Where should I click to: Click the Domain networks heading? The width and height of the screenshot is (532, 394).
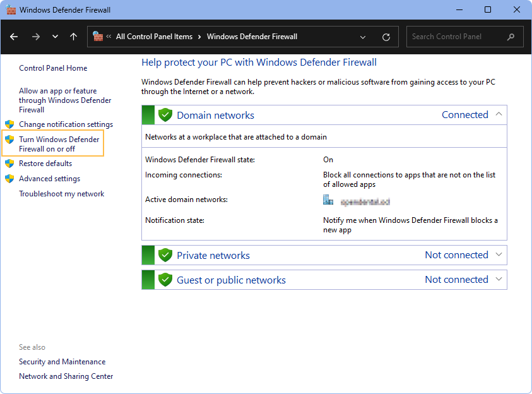[215, 115]
